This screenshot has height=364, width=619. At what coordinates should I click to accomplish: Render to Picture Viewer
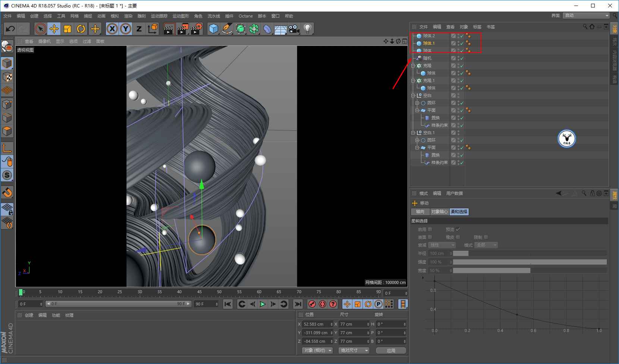[183, 29]
